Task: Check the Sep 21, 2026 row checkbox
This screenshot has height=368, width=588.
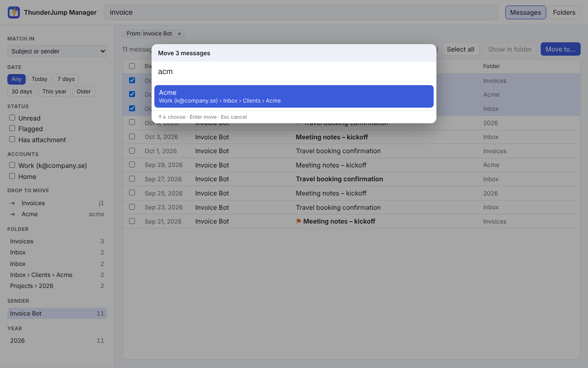Action: 132,221
